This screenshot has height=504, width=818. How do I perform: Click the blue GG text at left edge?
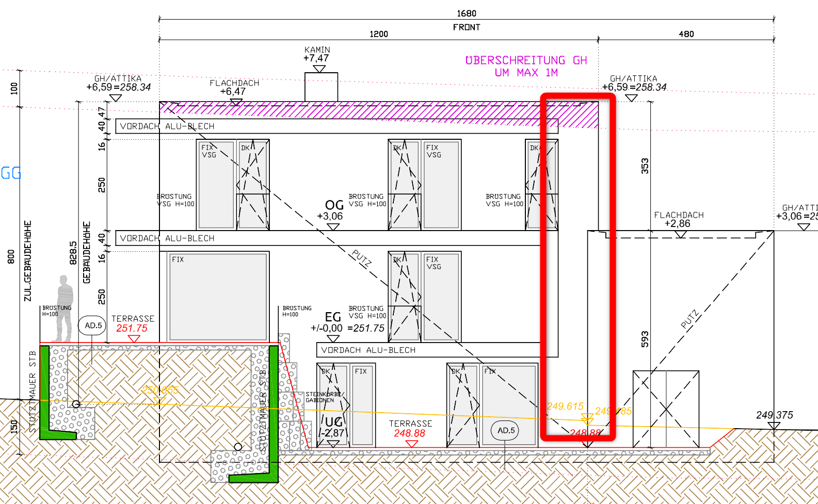point(10,173)
